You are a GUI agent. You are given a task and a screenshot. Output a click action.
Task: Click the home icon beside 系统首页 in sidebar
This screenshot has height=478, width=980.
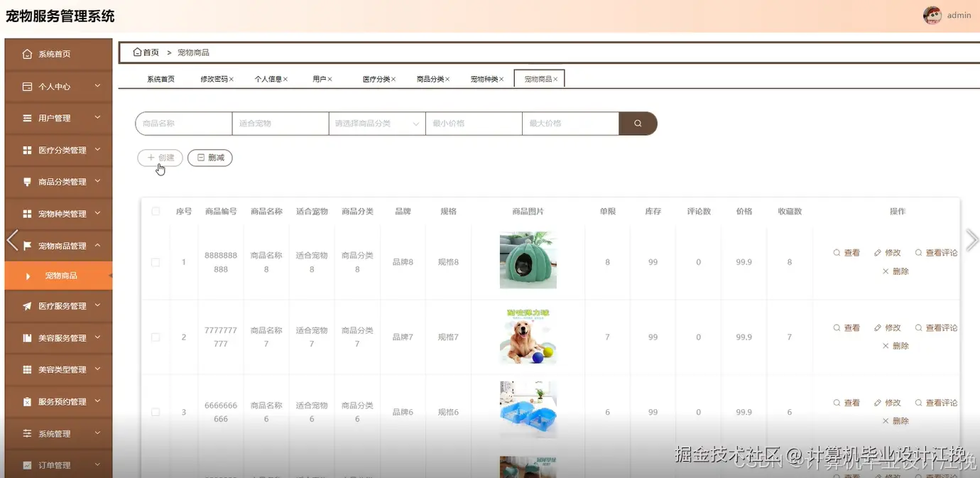[x=27, y=54]
